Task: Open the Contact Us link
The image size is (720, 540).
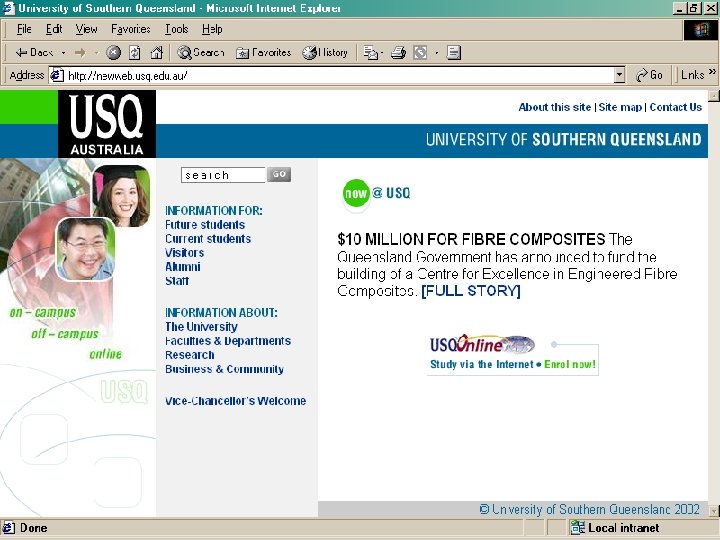Action: (675, 107)
